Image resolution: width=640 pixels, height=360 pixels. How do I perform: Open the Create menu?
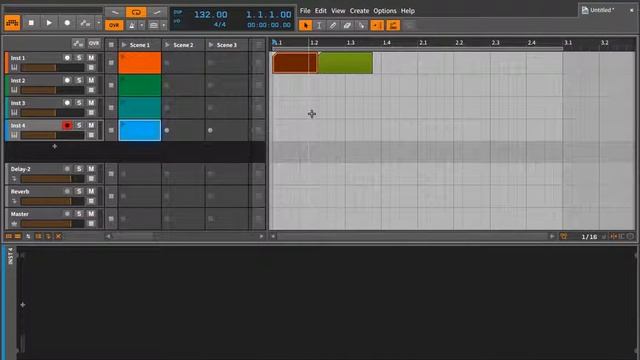[x=359, y=11]
